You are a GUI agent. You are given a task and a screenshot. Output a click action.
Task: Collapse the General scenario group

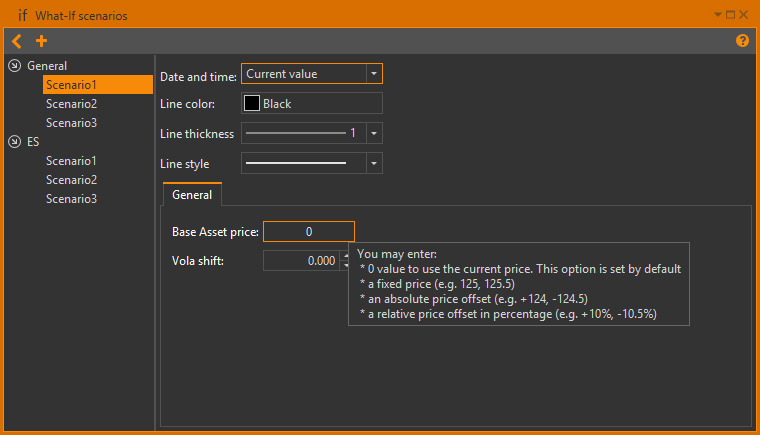pos(14,66)
